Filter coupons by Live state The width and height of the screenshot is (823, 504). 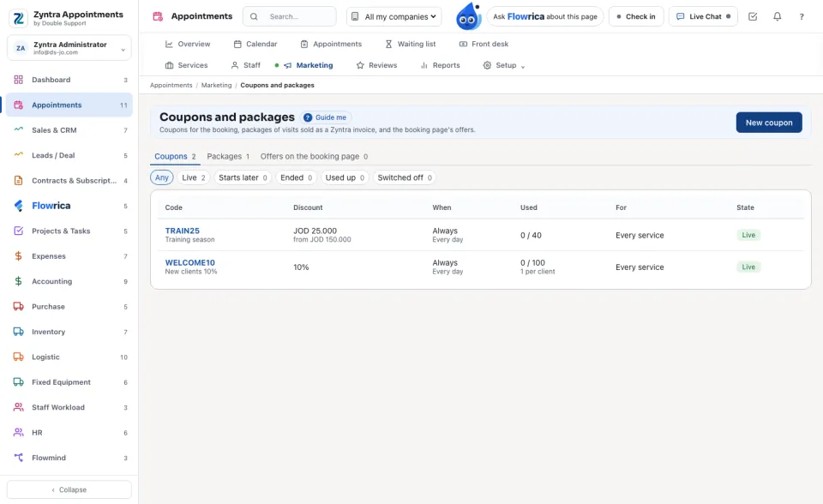(194, 177)
